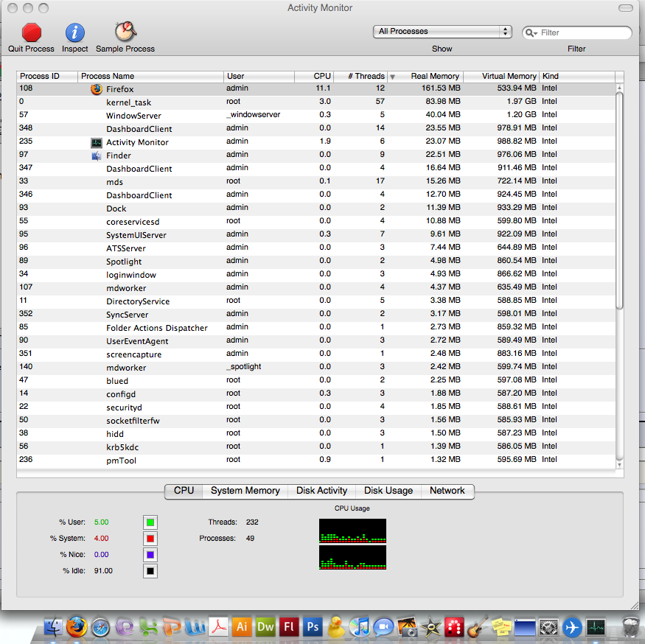Select the Firefox process row icon

97,89
